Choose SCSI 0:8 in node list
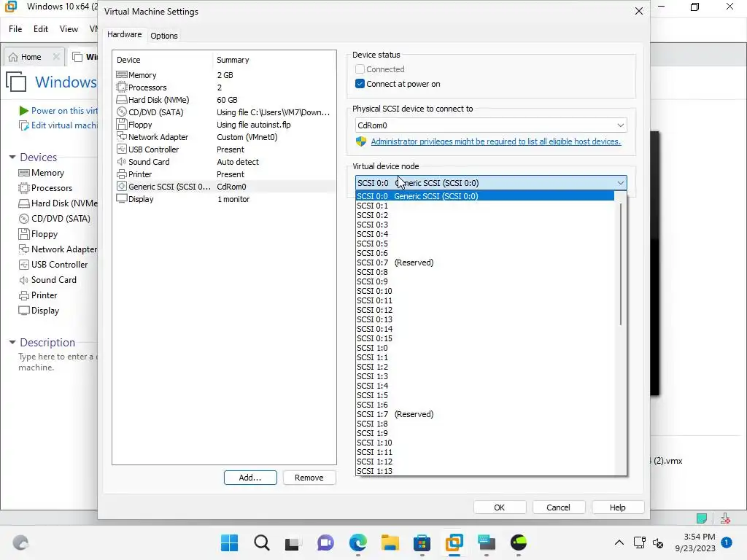This screenshot has width=747, height=560. 485,272
